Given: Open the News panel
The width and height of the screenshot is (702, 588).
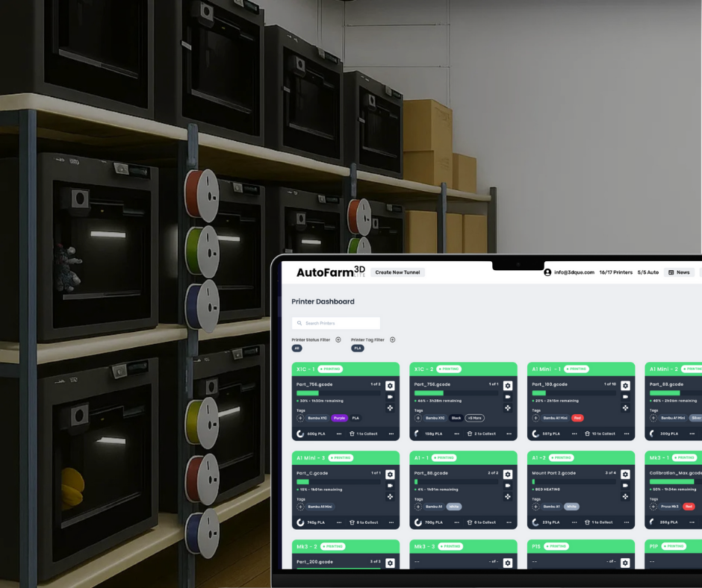Looking at the screenshot, I should pyautogui.click(x=679, y=272).
